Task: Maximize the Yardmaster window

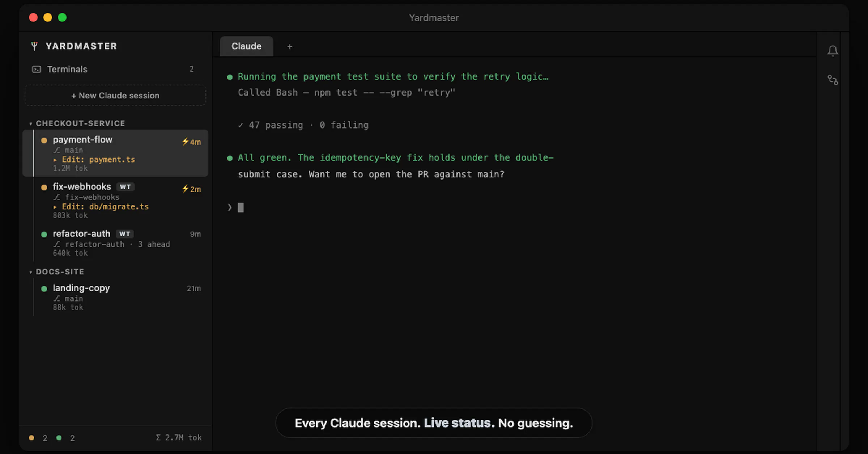Action: coord(62,17)
